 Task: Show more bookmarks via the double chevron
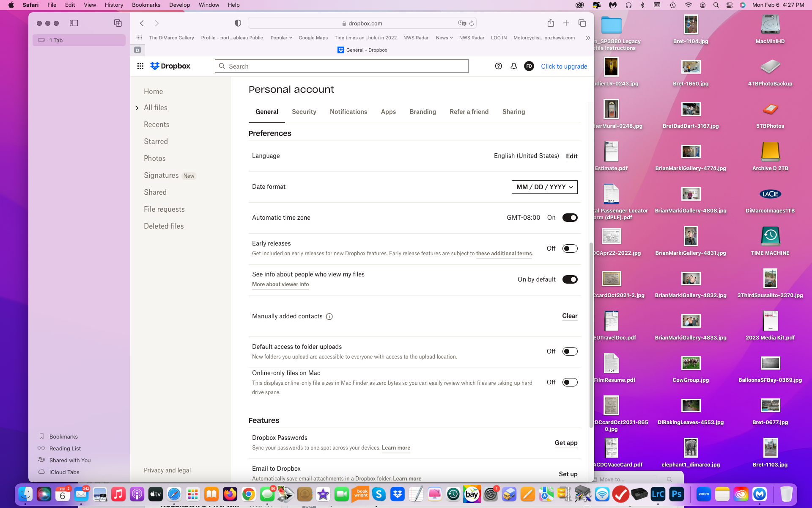point(588,38)
